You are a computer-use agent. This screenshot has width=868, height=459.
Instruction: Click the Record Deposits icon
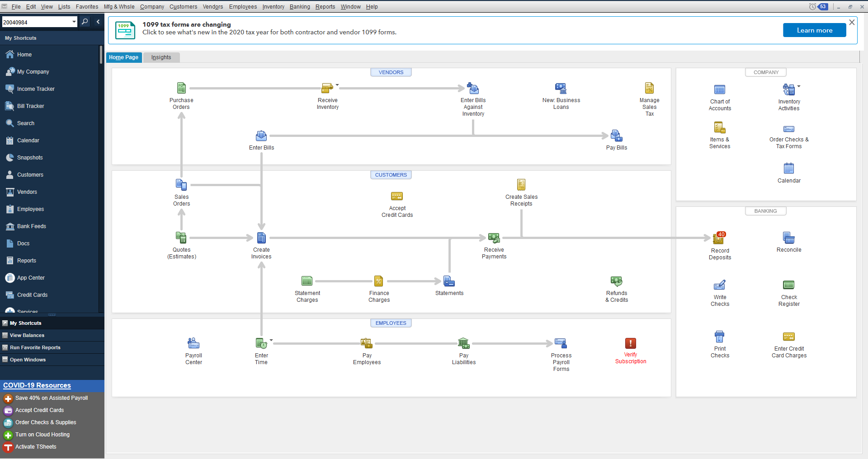pyautogui.click(x=719, y=239)
